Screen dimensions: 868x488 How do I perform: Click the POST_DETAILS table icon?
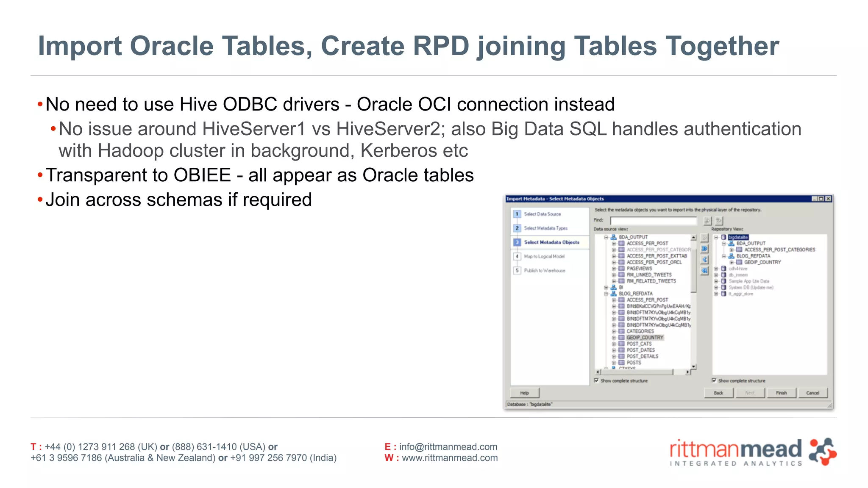click(621, 356)
